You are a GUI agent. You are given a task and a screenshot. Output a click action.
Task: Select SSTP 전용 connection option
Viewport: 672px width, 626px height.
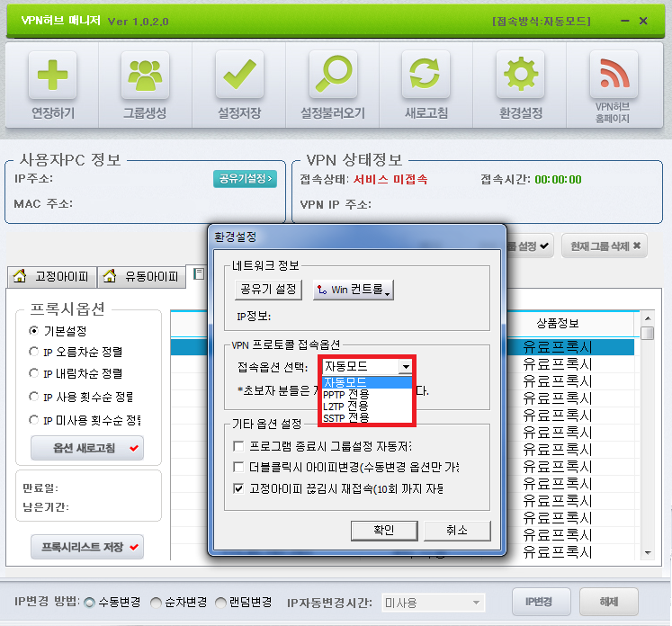[346, 417]
